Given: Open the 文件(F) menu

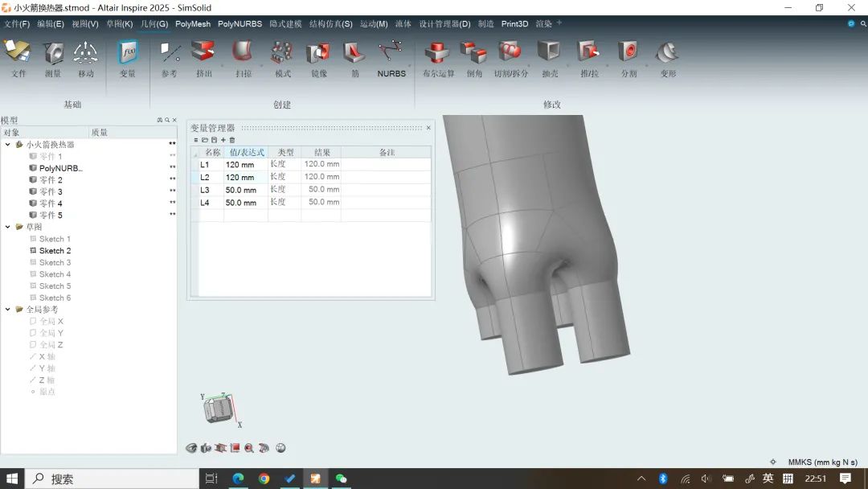Looking at the screenshot, I should pos(16,24).
